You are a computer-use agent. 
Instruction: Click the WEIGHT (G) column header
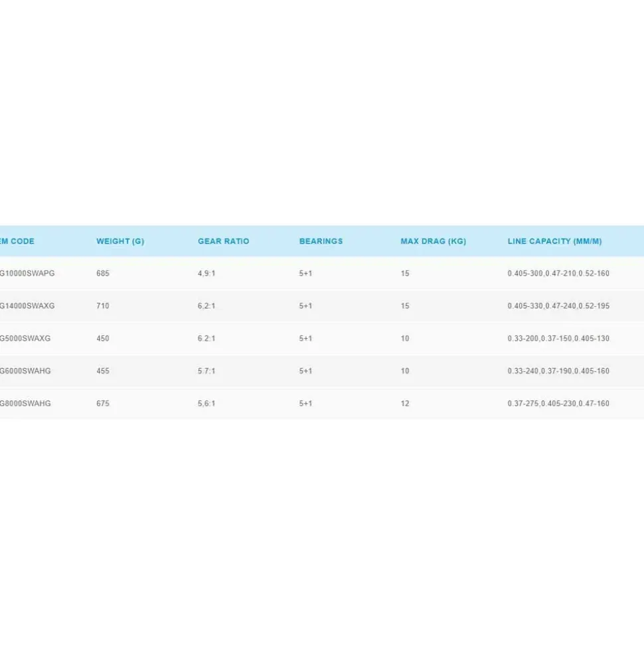[120, 242]
